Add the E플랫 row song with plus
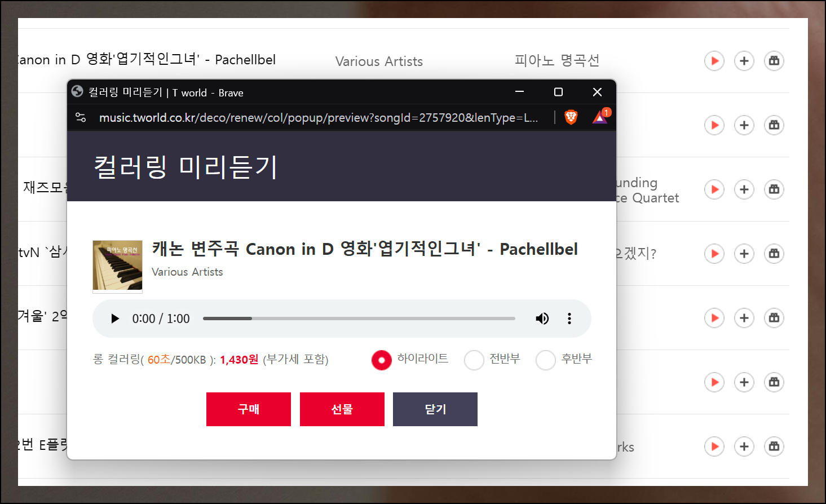 744,446
